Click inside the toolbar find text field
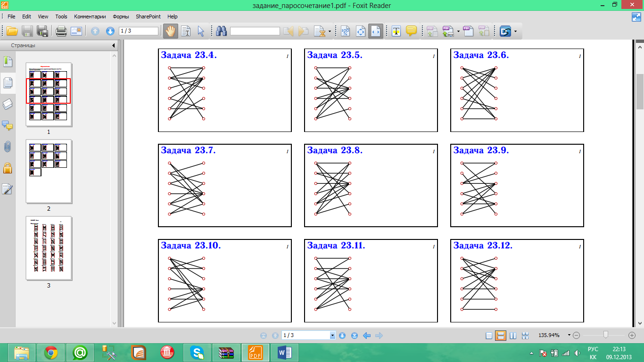This screenshot has height=362, width=644. tap(255, 31)
